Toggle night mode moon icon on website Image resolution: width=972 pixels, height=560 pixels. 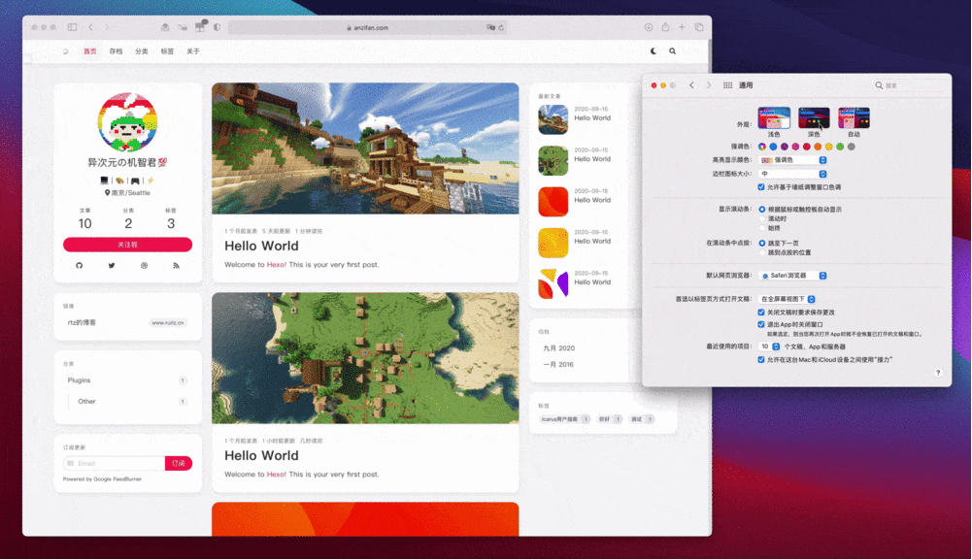coord(654,51)
